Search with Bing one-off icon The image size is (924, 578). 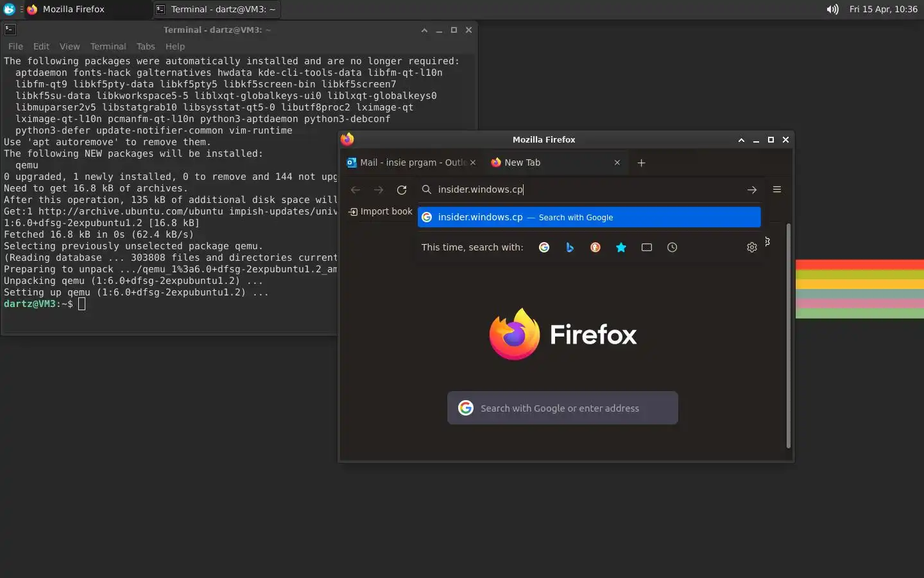pos(570,247)
